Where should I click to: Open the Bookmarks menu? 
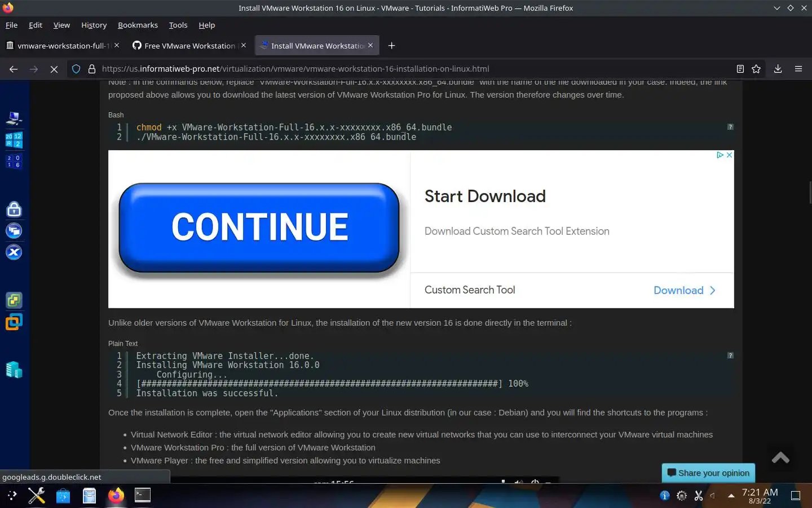tap(138, 25)
